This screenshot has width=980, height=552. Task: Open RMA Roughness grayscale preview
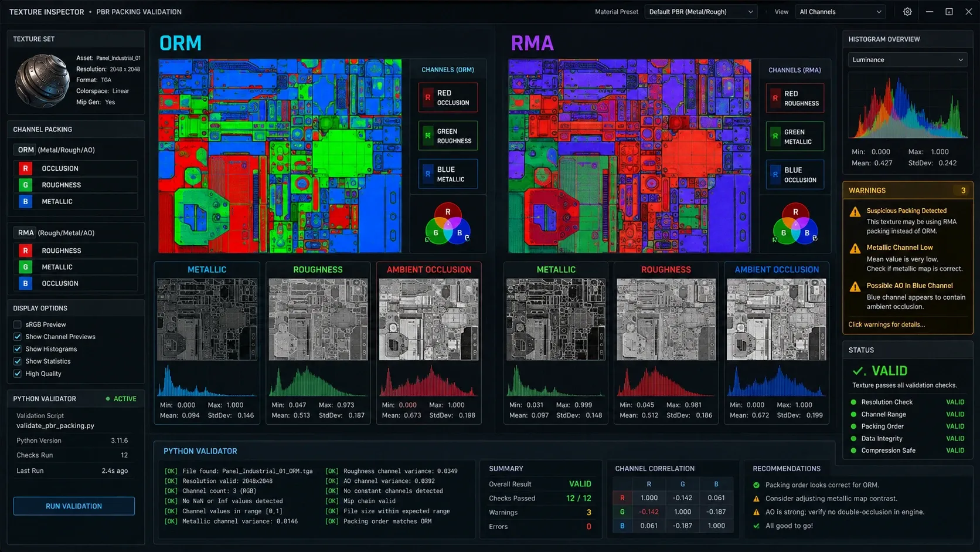[x=666, y=319]
